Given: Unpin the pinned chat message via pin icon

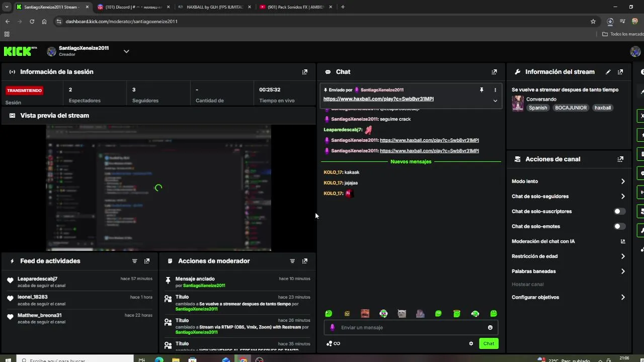Looking at the screenshot, I should tap(481, 90).
